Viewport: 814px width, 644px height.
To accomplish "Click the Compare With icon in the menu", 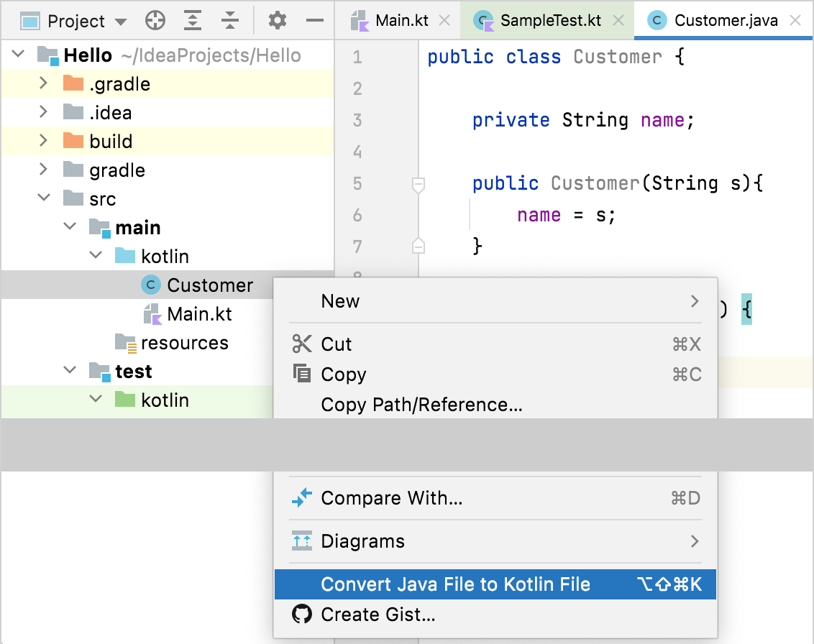I will pos(302,497).
